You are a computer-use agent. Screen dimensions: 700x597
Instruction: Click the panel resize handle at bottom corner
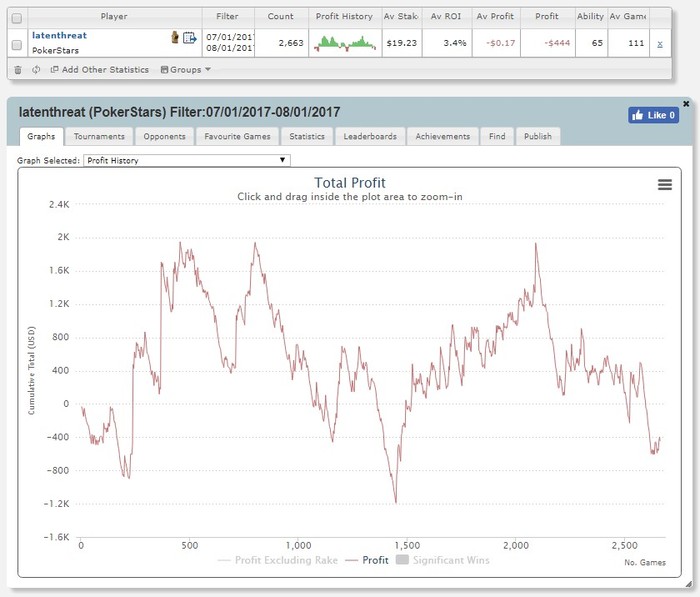click(x=688, y=584)
